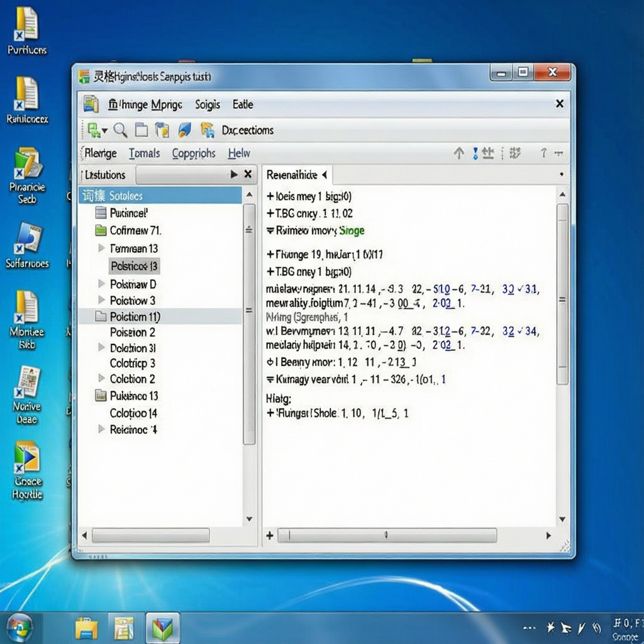Expand the Dcleition 3l tree node

coord(101,347)
